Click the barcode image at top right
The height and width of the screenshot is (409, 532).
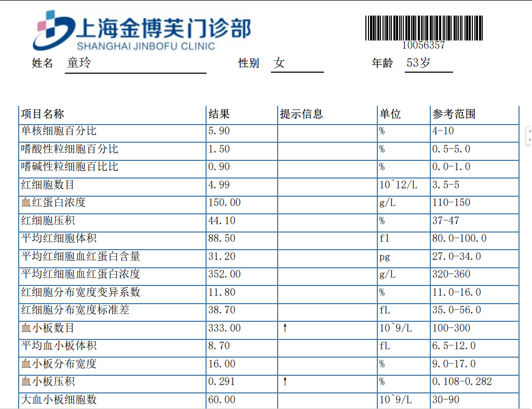(x=424, y=28)
